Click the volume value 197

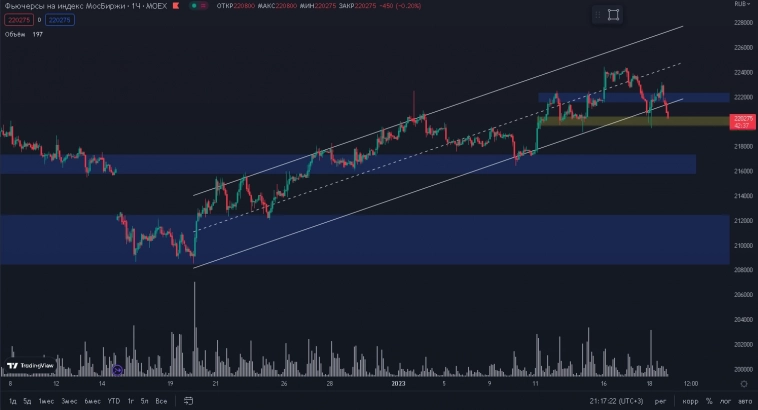pyautogui.click(x=38, y=34)
